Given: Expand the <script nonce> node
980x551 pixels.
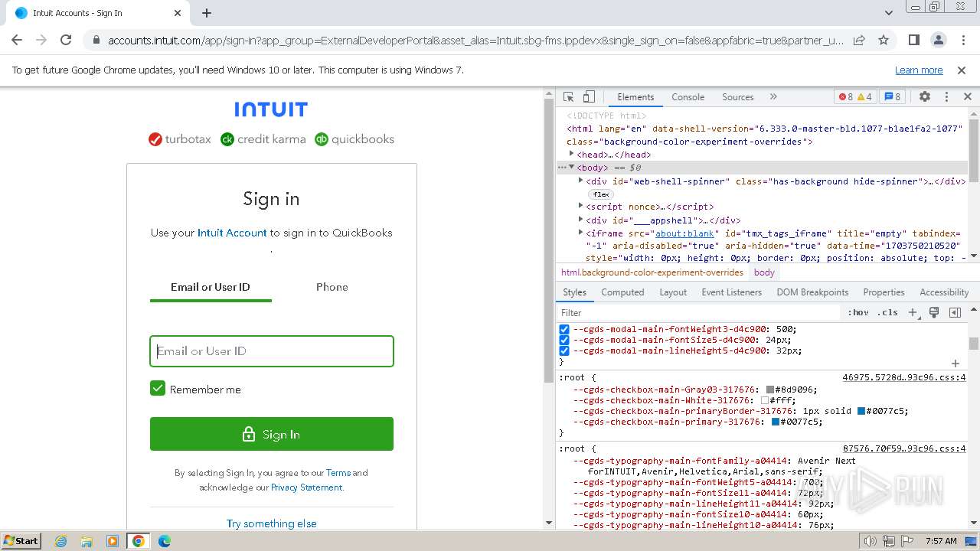Looking at the screenshot, I should tap(580, 207).
